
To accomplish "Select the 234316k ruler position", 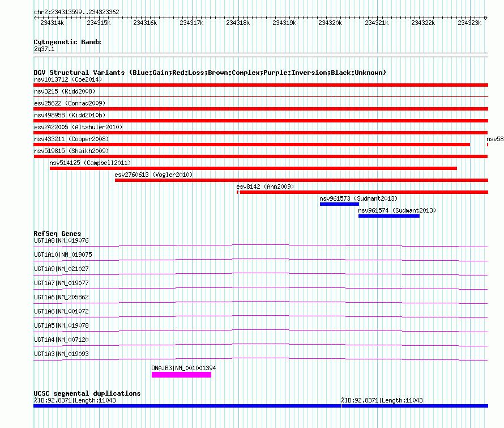I will pos(145,23).
